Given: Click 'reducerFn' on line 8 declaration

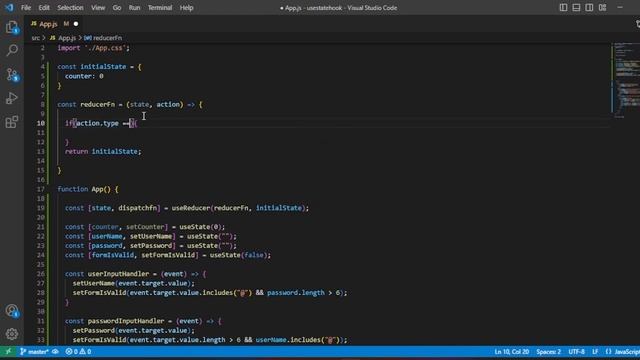Looking at the screenshot, I should click(98, 104).
